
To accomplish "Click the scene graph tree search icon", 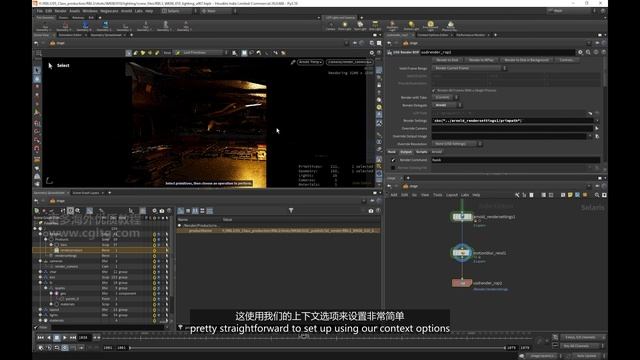I will (x=78, y=211).
